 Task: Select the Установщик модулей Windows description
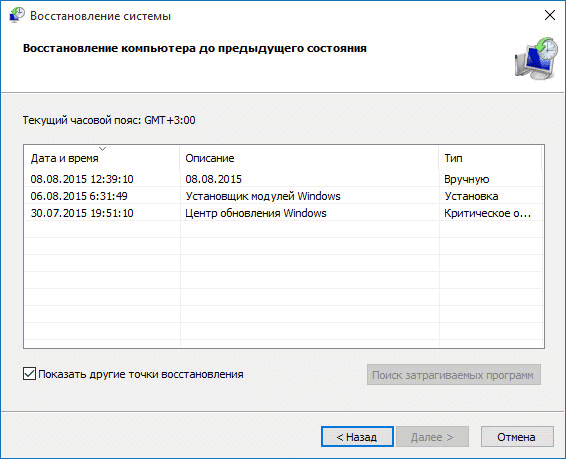(263, 196)
